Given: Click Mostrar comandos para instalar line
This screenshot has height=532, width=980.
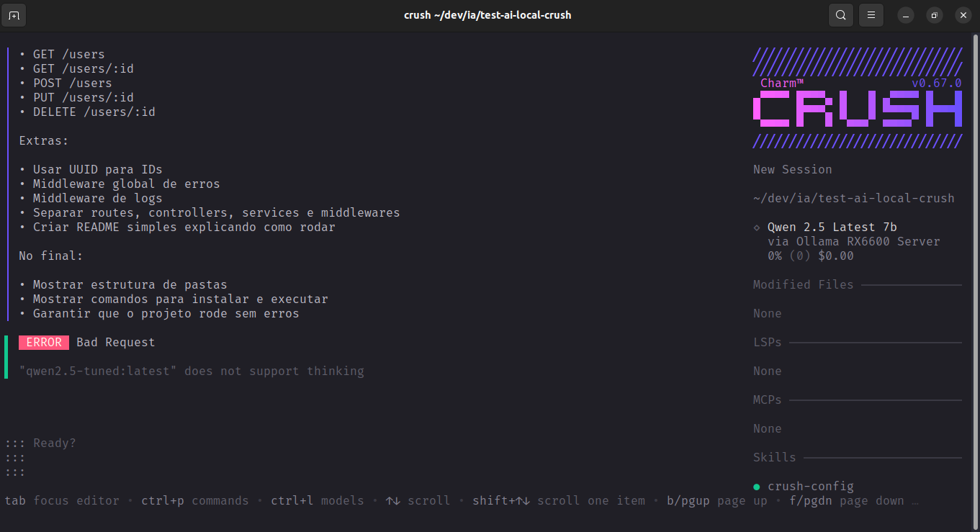Looking at the screenshot, I should coord(181,299).
